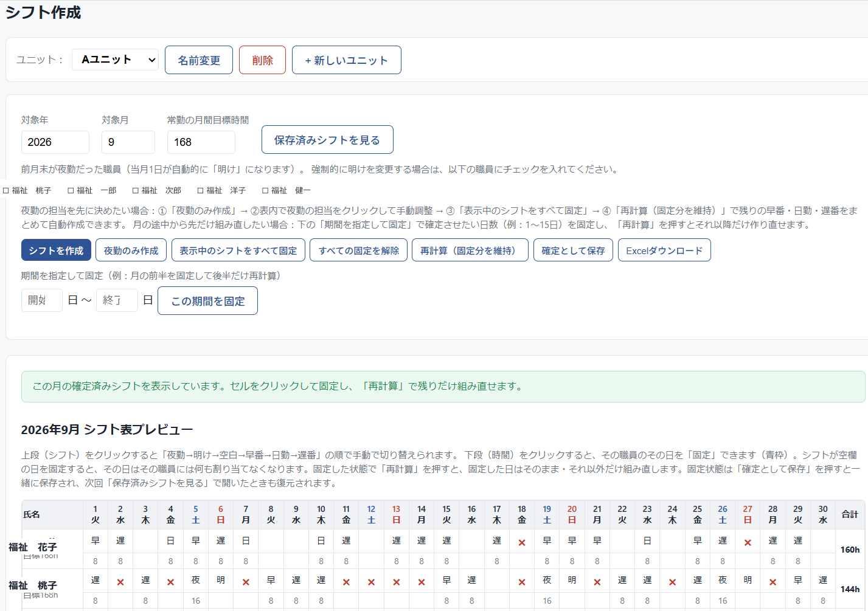Click 表示中のシフトをすべて固定

point(238,250)
